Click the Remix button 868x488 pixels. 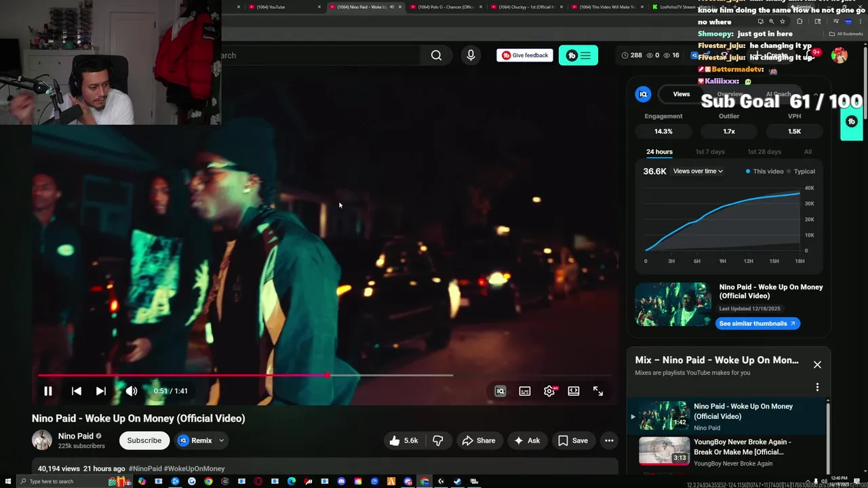coord(196,441)
